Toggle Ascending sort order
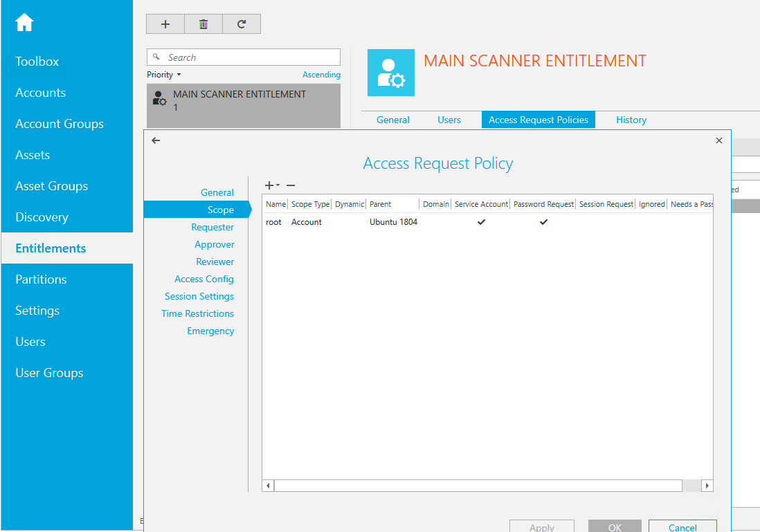760x532 pixels. [x=321, y=75]
